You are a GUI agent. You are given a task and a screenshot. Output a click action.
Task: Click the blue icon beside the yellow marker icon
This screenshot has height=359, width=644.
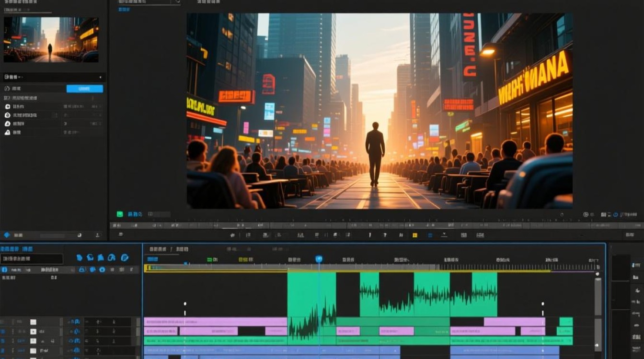430,235
